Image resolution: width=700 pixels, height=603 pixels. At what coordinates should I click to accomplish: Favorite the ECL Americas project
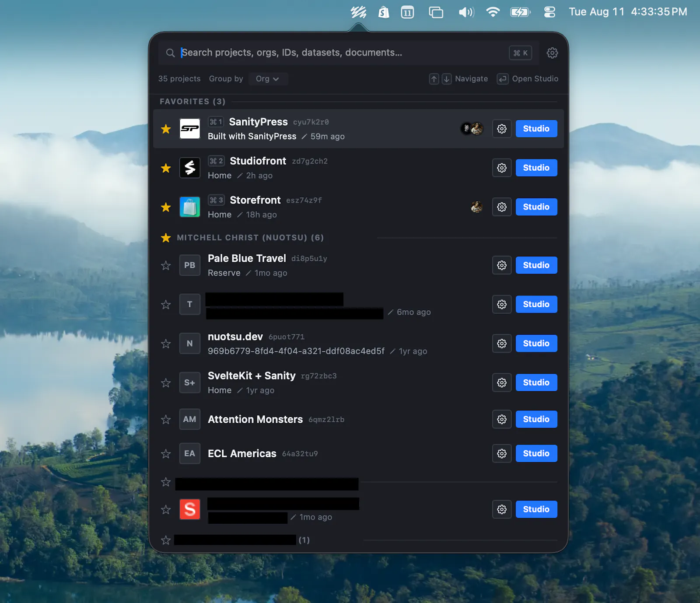click(x=166, y=454)
